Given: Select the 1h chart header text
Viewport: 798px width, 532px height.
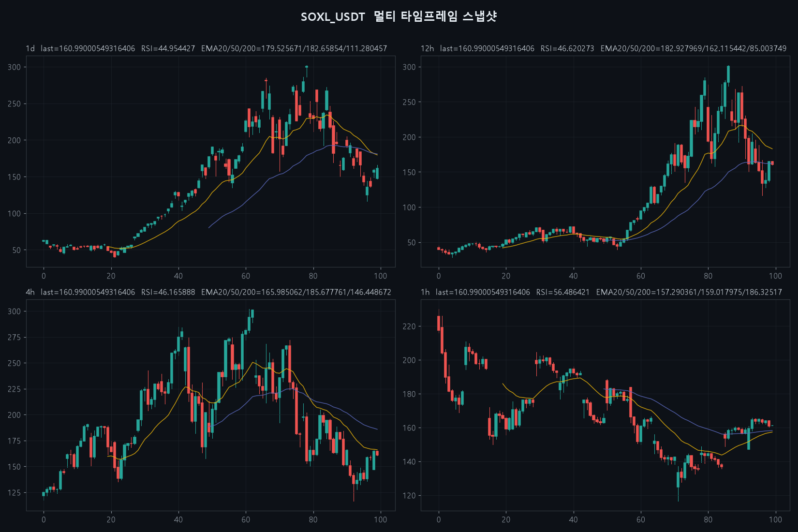Looking at the screenshot, I should coord(601,292).
